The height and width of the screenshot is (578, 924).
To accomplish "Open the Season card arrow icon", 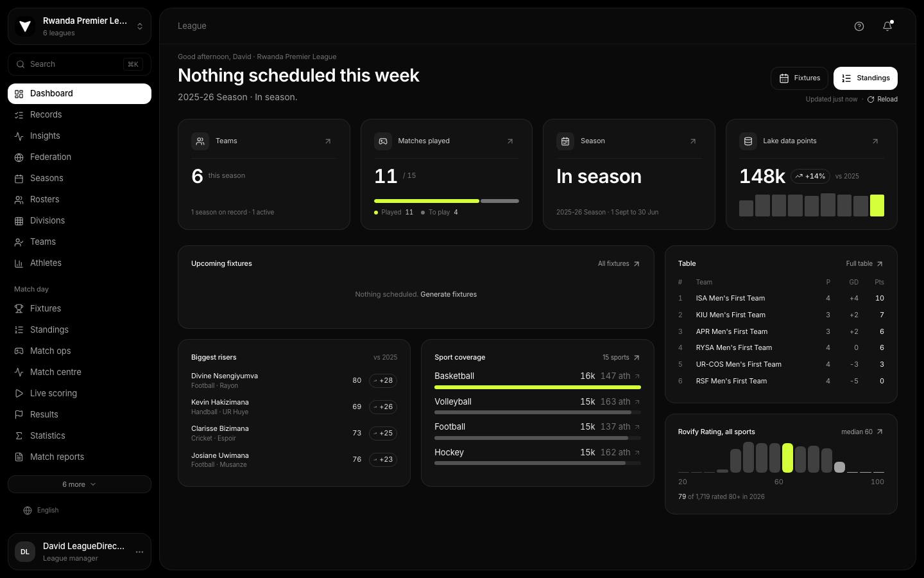I will coord(693,141).
